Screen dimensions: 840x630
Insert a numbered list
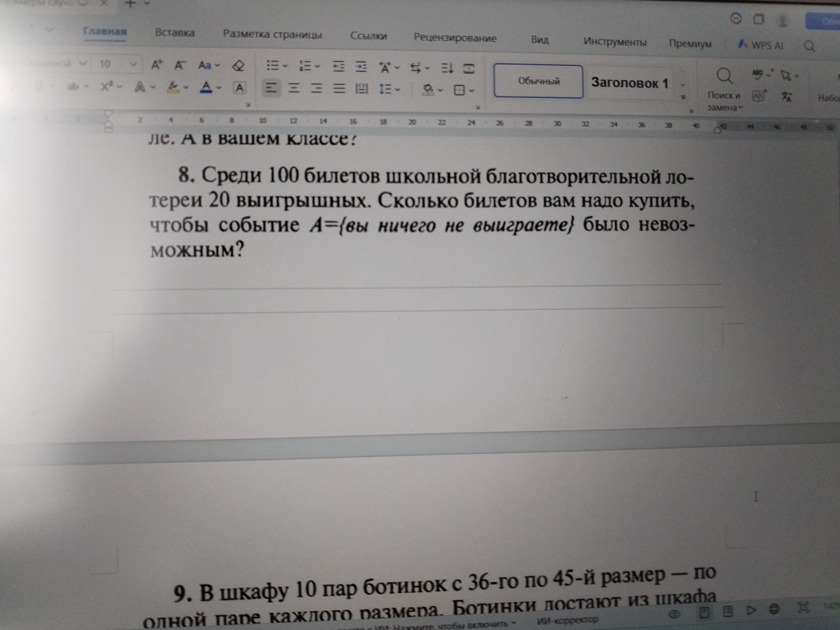[304, 66]
